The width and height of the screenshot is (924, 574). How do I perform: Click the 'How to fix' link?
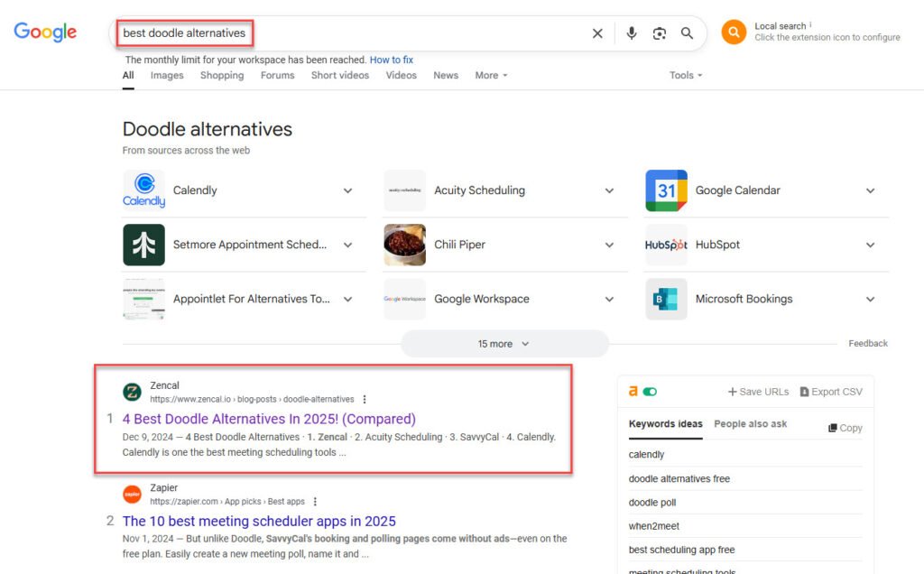(x=392, y=60)
